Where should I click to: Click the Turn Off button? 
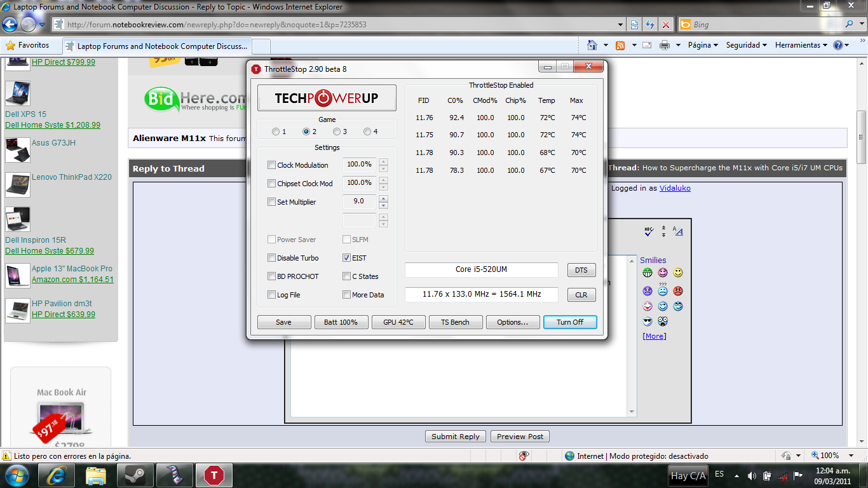point(570,322)
